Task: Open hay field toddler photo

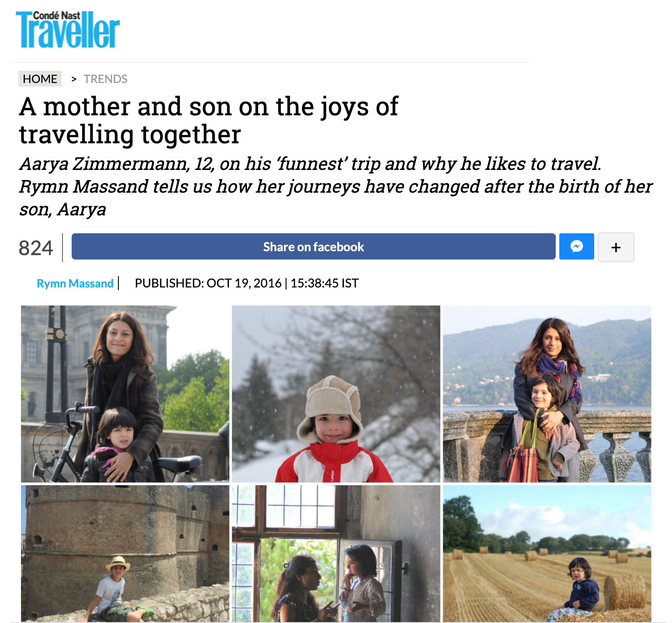Action: point(547,553)
